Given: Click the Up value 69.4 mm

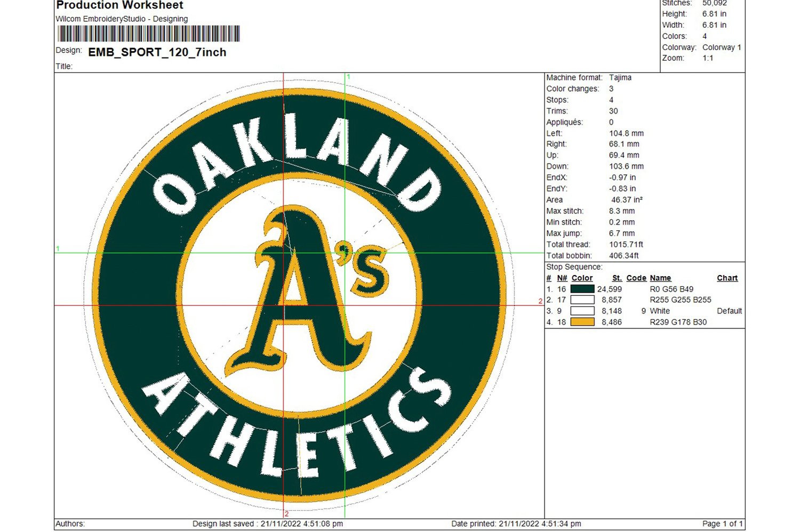Looking at the screenshot, I should [624, 155].
